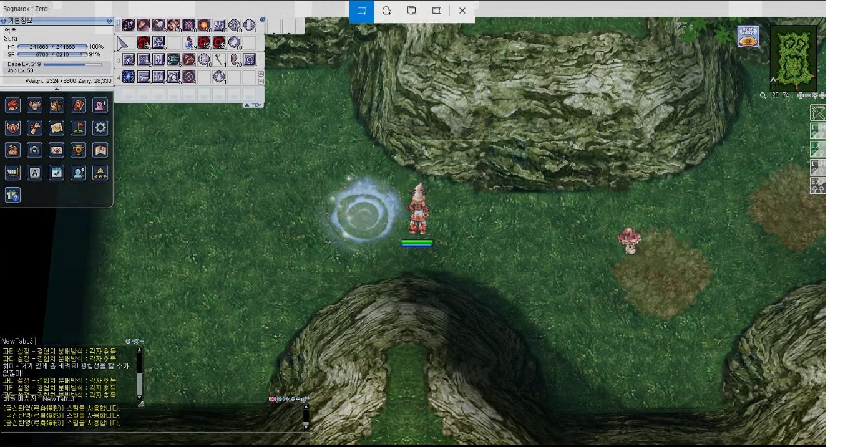Click hotbar page down arrow
868x447 pixels.
pyautogui.click(x=261, y=82)
